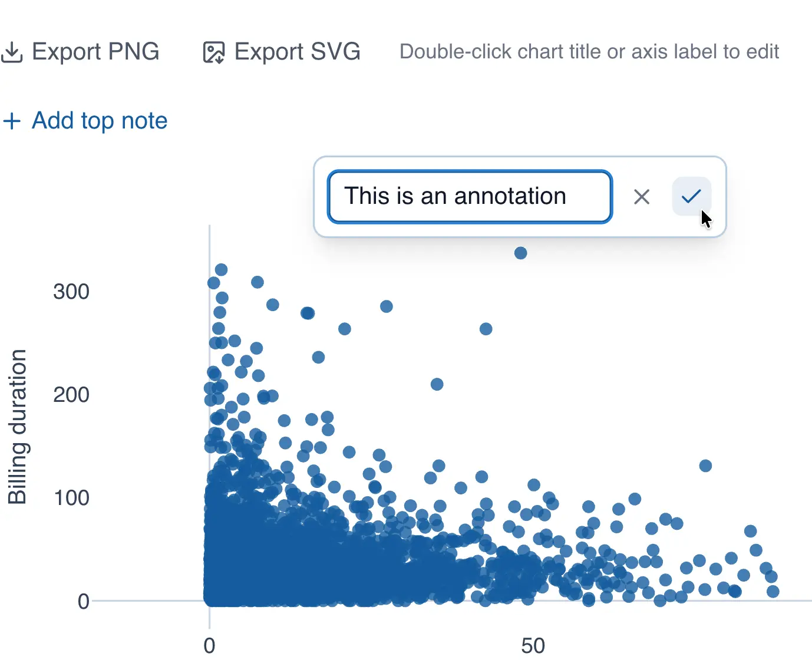812x660 pixels.
Task: Click the 50 tick label on x-axis
Action: click(533, 646)
